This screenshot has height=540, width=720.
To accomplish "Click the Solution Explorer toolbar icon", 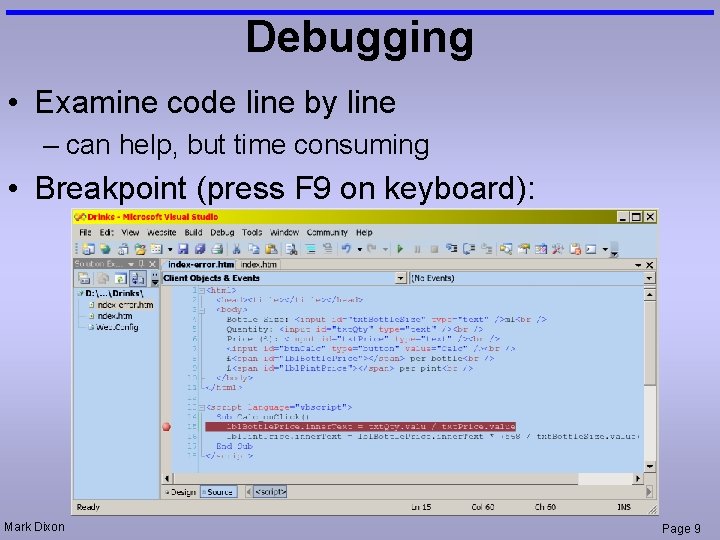I will [506, 249].
